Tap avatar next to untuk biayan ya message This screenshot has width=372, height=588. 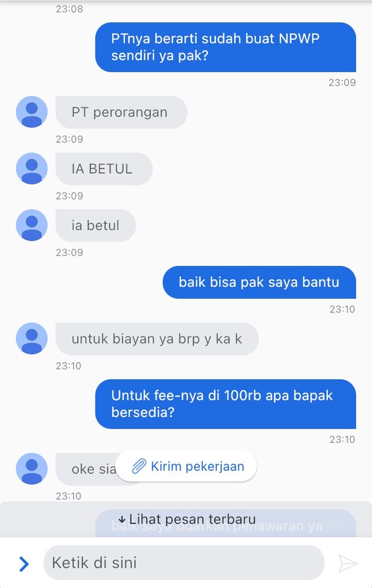pos(32,338)
